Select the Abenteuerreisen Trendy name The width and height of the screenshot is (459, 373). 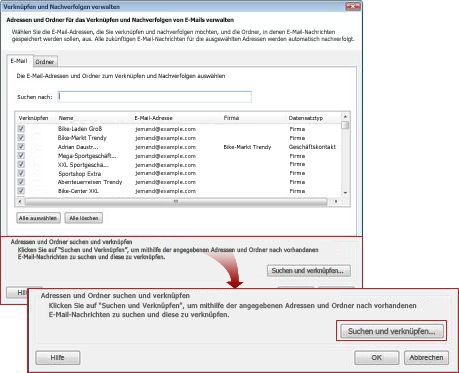pyautogui.click(x=90, y=182)
